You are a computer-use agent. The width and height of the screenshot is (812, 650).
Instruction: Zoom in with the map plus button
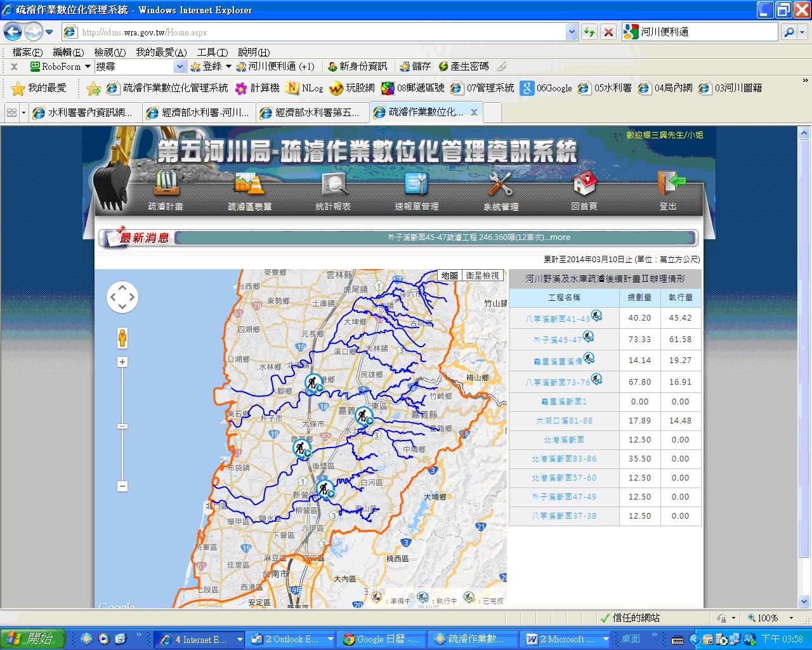coord(122,362)
